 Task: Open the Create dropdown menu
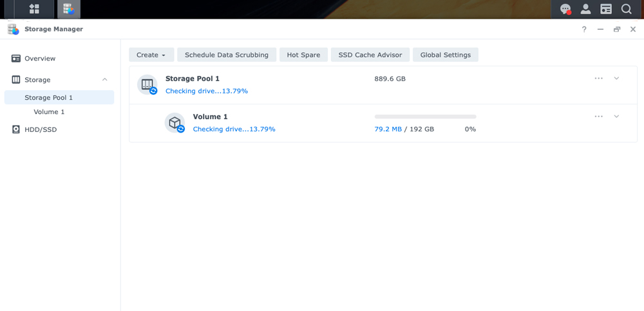point(151,55)
